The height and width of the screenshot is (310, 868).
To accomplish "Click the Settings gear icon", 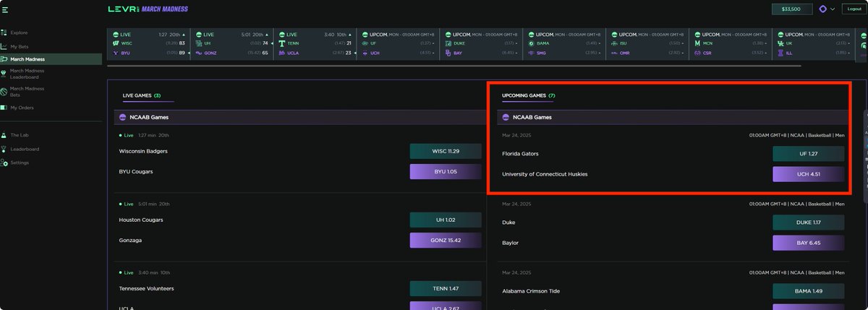I will click(4, 163).
